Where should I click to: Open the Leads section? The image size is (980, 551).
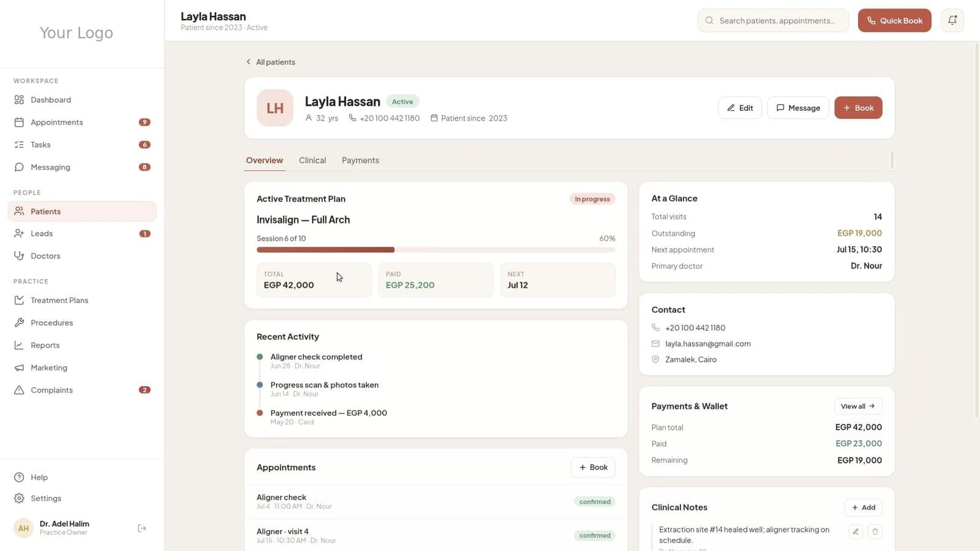82,233
